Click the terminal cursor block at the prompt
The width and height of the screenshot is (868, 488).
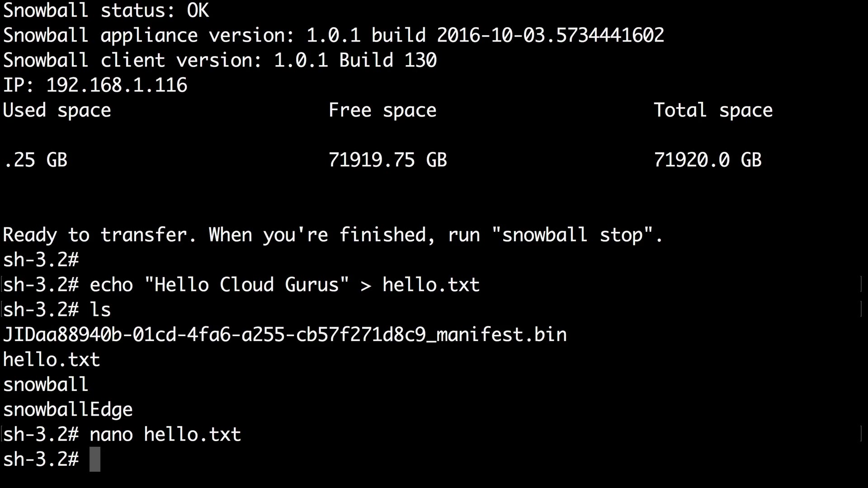(x=95, y=459)
